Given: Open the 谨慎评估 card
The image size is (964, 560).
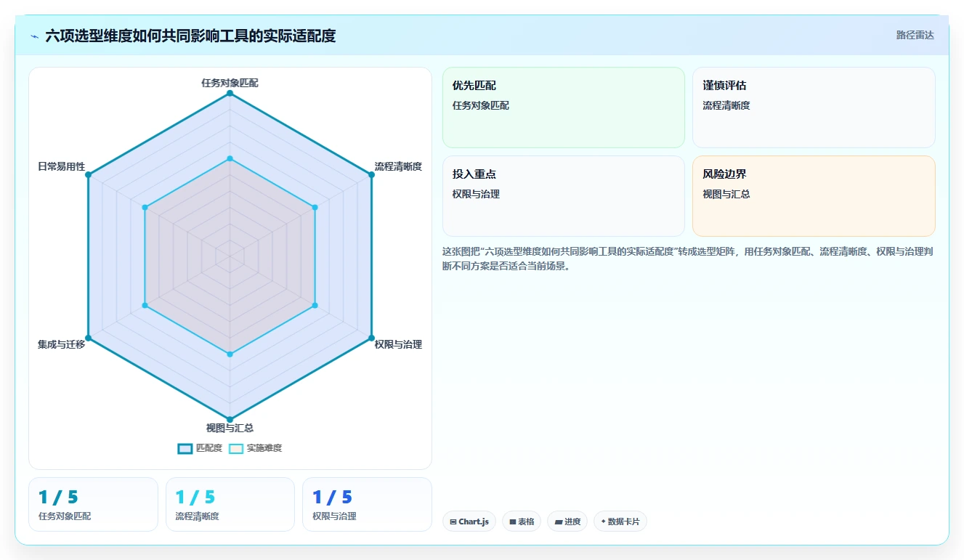Looking at the screenshot, I should pos(814,107).
